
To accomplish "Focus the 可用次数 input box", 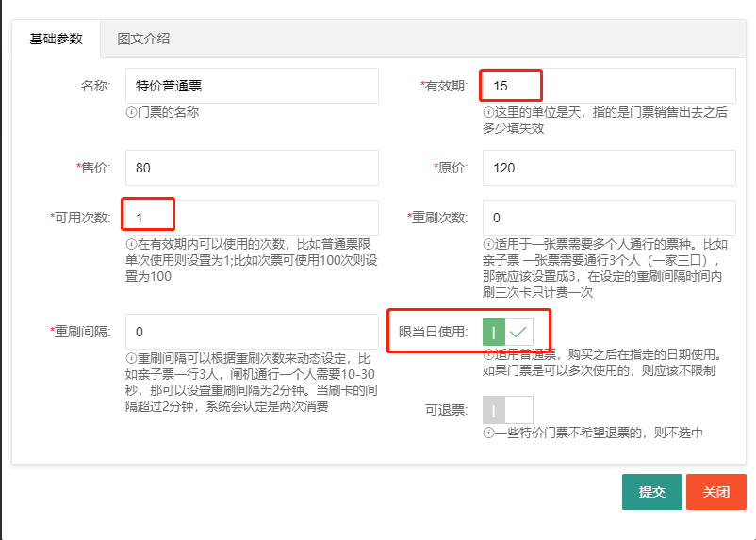I will [x=252, y=218].
